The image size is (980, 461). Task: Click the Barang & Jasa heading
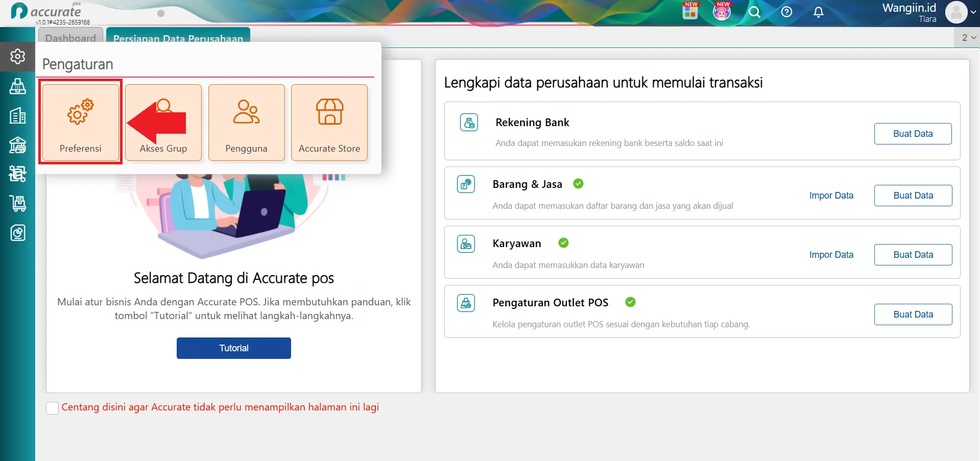527,184
